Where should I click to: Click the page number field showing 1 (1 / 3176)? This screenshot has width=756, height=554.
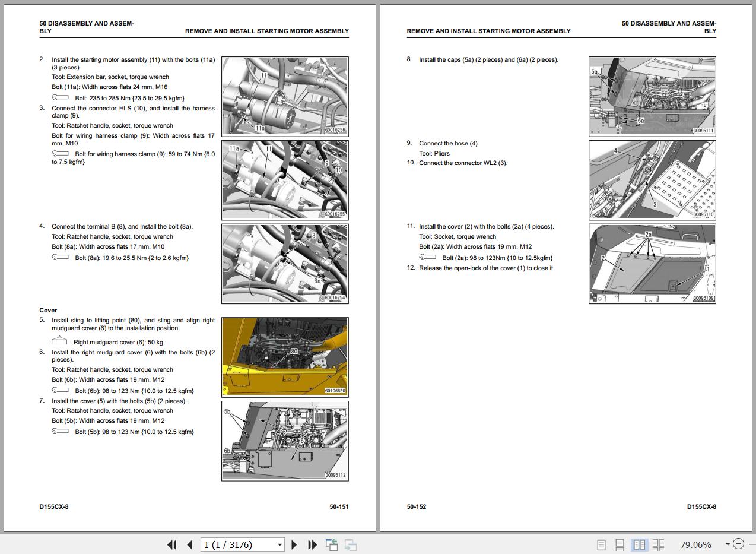pyautogui.click(x=237, y=544)
